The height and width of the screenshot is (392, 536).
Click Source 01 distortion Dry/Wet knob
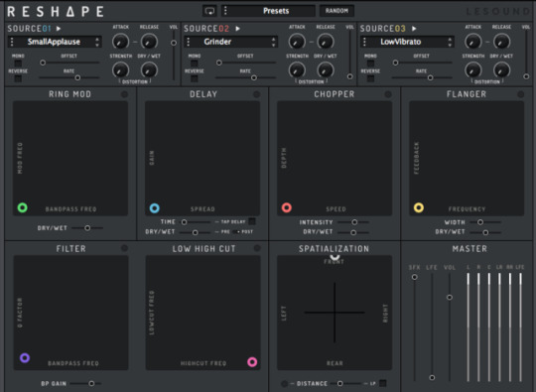tap(149, 70)
